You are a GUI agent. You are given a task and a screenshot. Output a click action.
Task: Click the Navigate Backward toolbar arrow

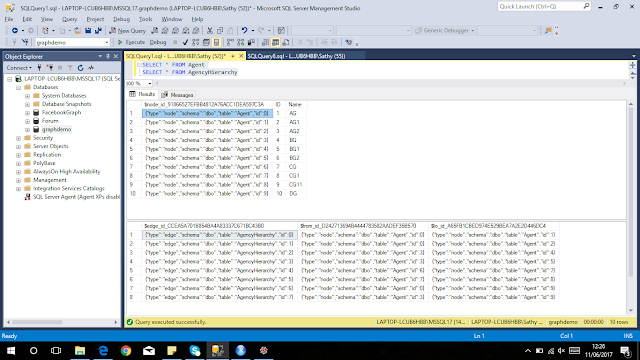click(x=15, y=31)
